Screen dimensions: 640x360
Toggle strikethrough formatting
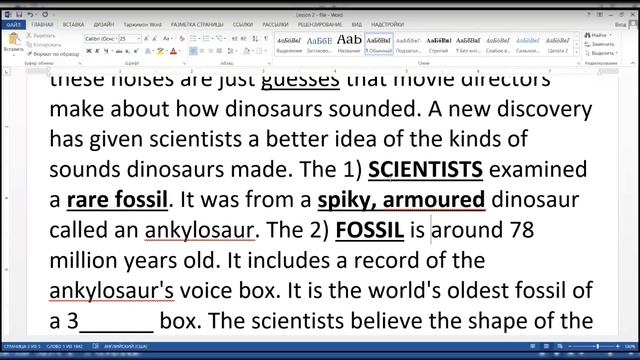click(x=119, y=51)
